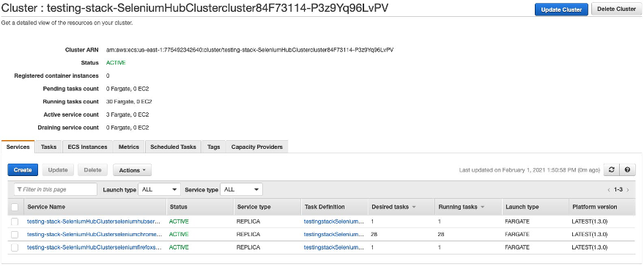Toggle the select-all services checkbox
Image resolution: width=644 pixels, height=267 pixels.
click(x=15, y=207)
